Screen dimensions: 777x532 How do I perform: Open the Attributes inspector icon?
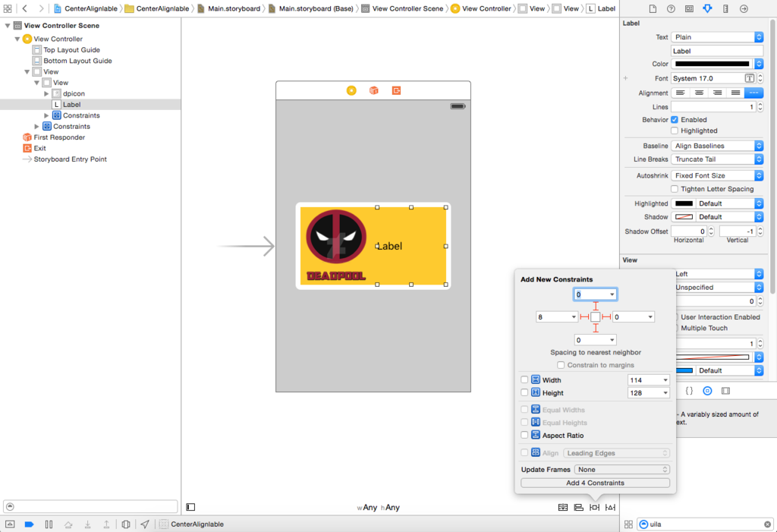(x=707, y=8)
